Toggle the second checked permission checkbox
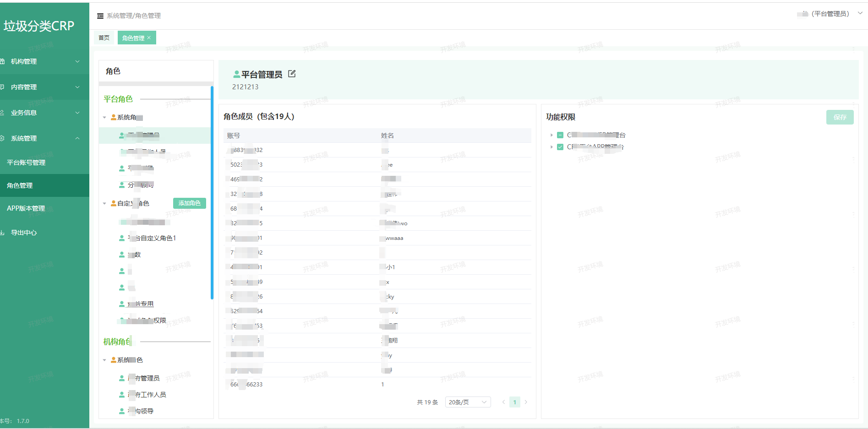 560,147
